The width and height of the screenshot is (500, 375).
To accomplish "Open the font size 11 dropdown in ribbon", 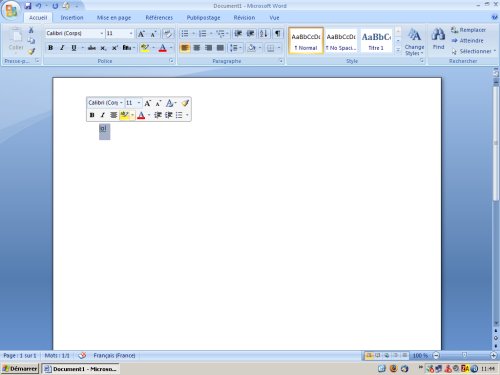I will [x=131, y=33].
